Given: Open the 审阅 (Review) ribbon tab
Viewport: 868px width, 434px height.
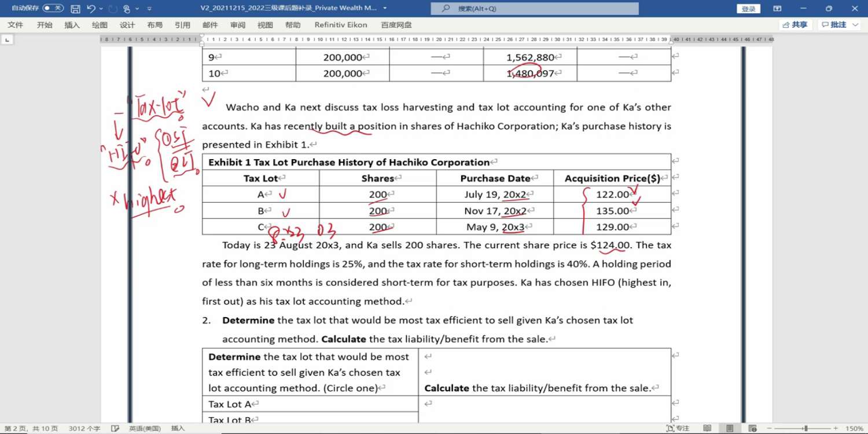Looking at the screenshot, I should coord(237,25).
